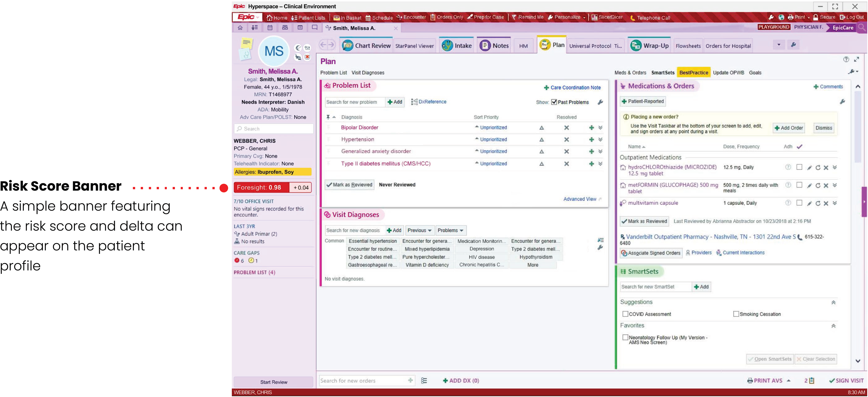Click the Plan panel vertical scrollbar down arrow

click(858, 361)
